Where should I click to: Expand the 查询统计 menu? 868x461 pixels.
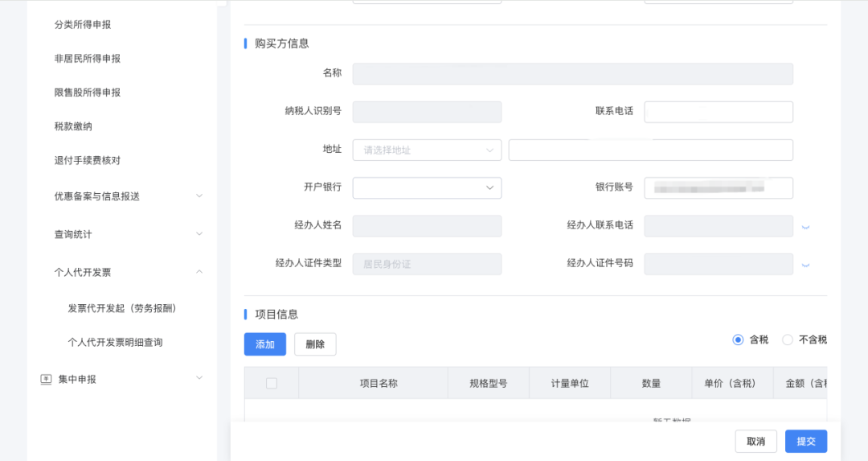pos(199,234)
